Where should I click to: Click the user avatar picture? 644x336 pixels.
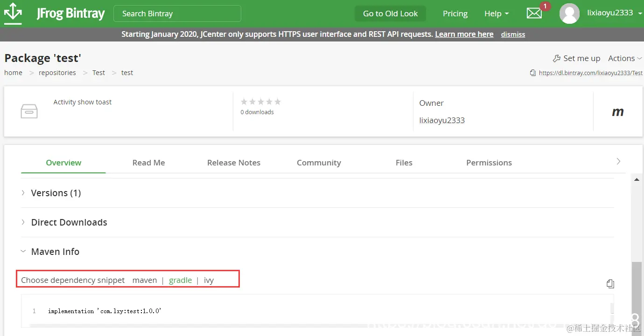569,14
